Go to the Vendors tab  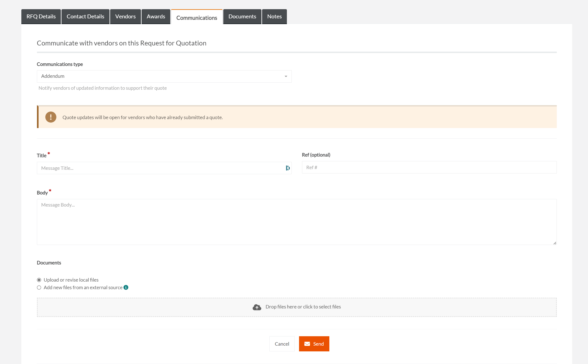[125, 16]
